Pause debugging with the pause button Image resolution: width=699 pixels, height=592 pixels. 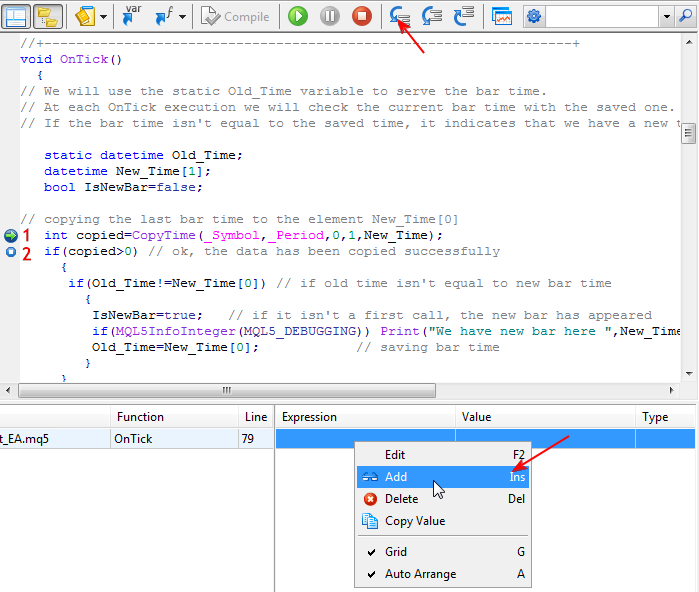tap(330, 16)
